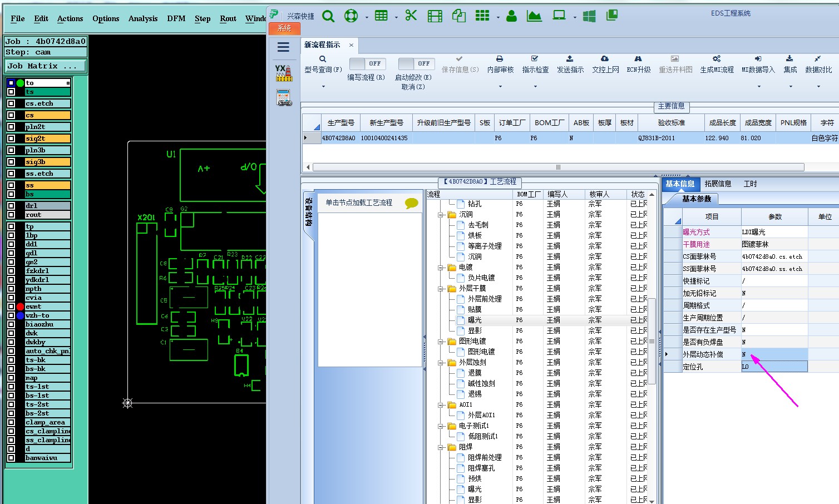The image size is (839, 504).
Task: Open the nine-square grid icon
Action: pyautogui.click(x=482, y=16)
